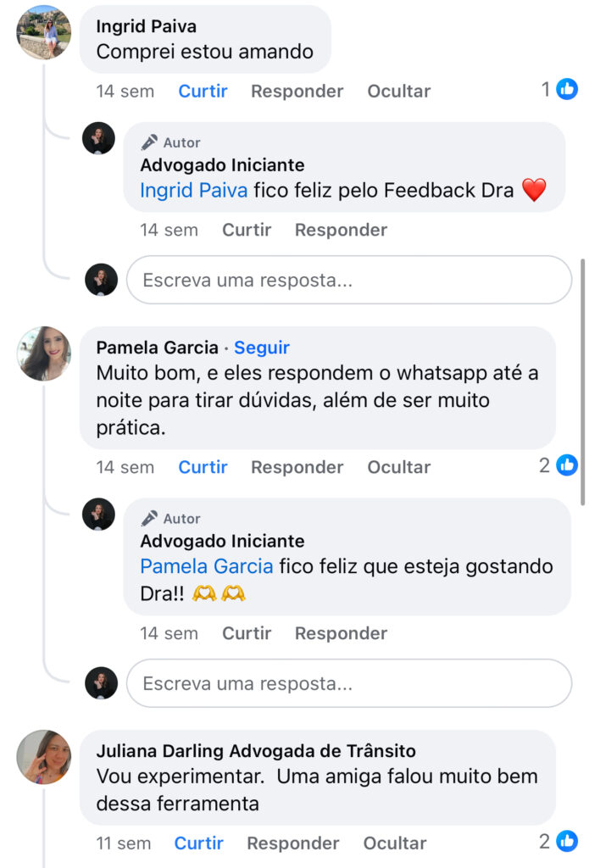
Task: Hide Juliana Darling's comment with Ocultar
Action: click(x=395, y=843)
